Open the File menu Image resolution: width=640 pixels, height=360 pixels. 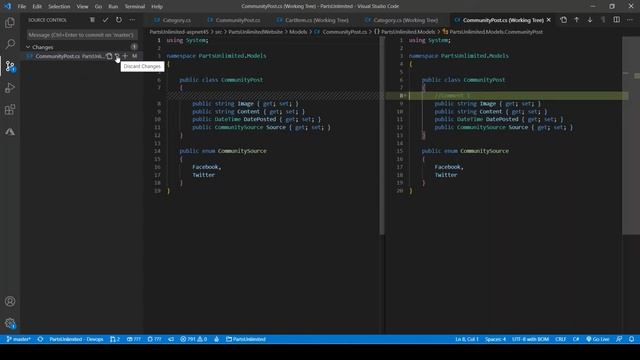[x=22, y=7]
